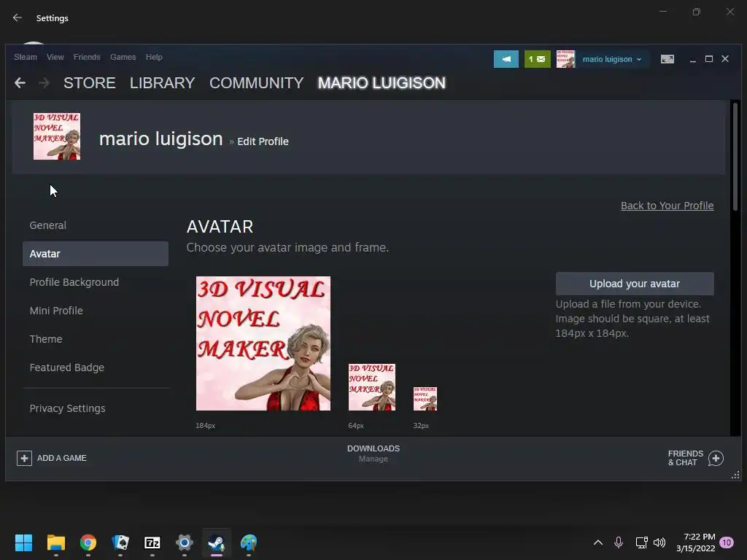Open the MARIO LUIGISON profile tab

point(382,83)
